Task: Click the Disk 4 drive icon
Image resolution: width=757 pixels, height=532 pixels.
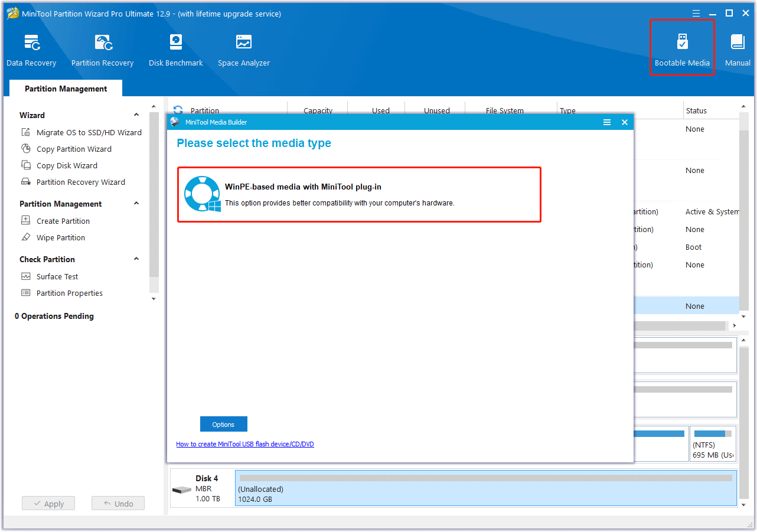Action: point(182,490)
